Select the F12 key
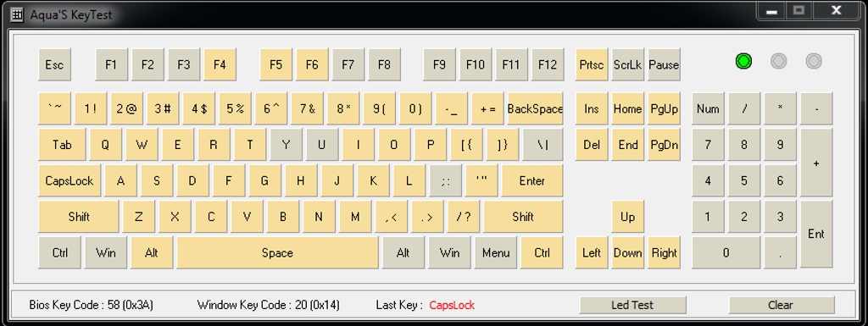 coord(548,64)
